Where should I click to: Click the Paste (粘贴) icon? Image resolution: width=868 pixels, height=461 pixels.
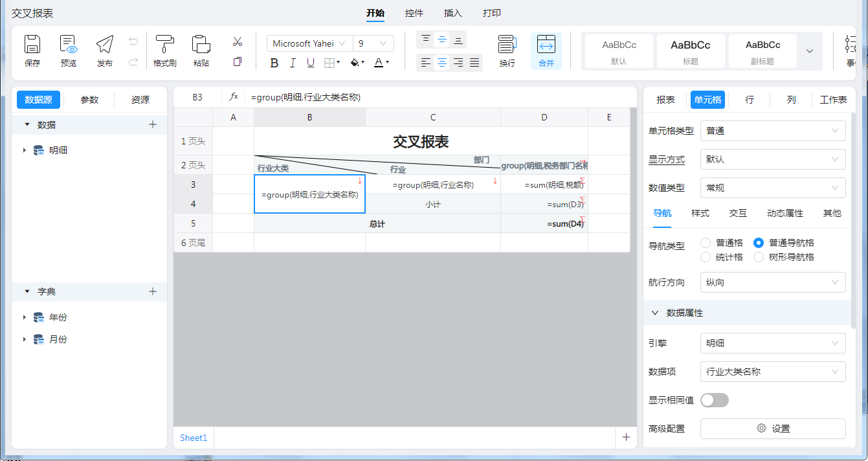point(201,45)
